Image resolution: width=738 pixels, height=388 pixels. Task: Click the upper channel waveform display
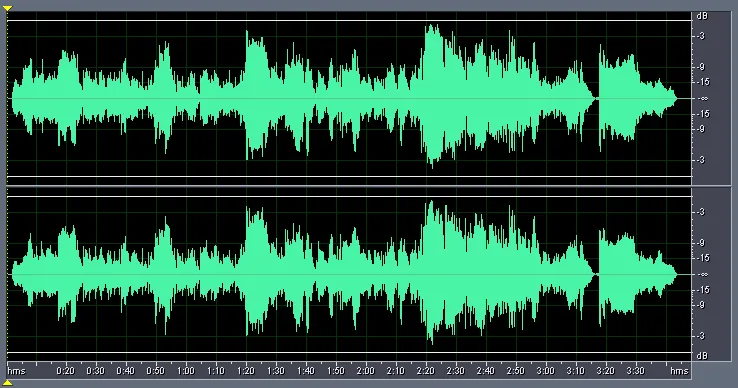pos(349,98)
